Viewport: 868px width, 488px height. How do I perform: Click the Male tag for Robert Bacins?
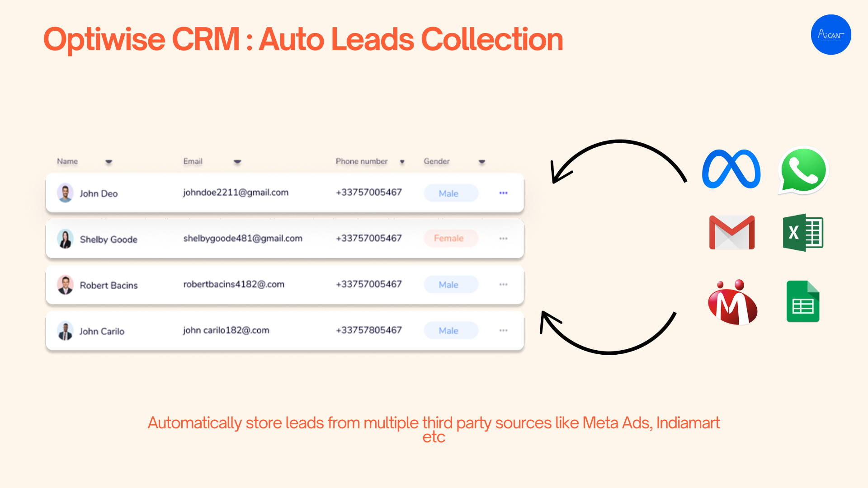coord(450,285)
